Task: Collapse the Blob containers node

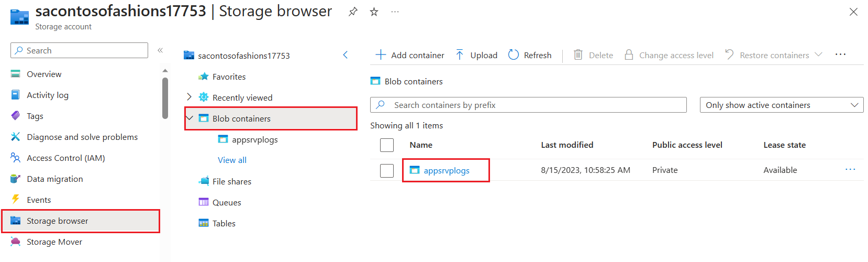Action: (190, 118)
